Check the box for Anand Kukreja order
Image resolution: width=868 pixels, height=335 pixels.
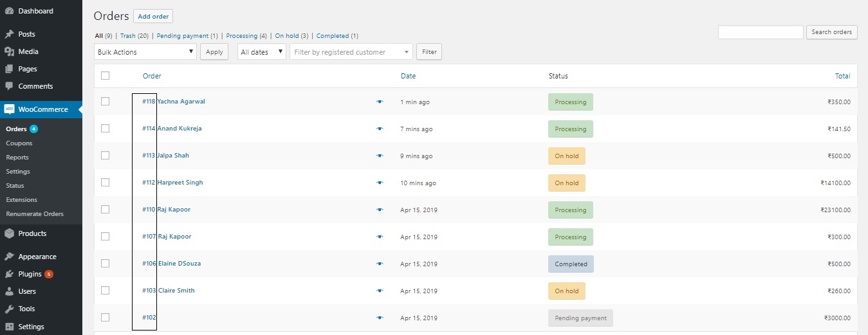click(x=106, y=129)
